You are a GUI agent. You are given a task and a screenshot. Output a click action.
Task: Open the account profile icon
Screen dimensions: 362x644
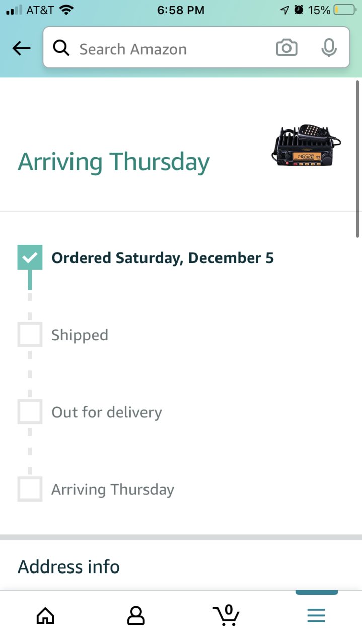pyautogui.click(x=136, y=615)
